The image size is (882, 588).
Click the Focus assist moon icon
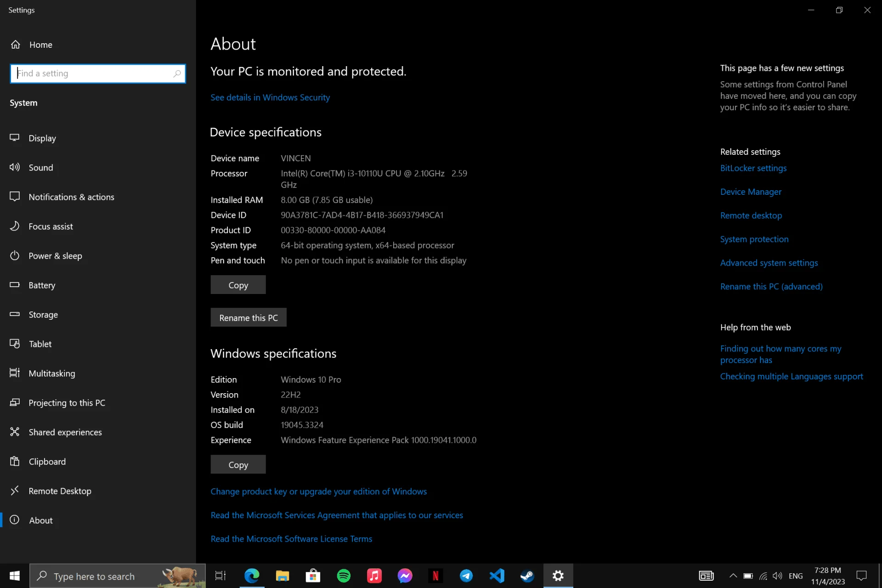(x=15, y=226)
